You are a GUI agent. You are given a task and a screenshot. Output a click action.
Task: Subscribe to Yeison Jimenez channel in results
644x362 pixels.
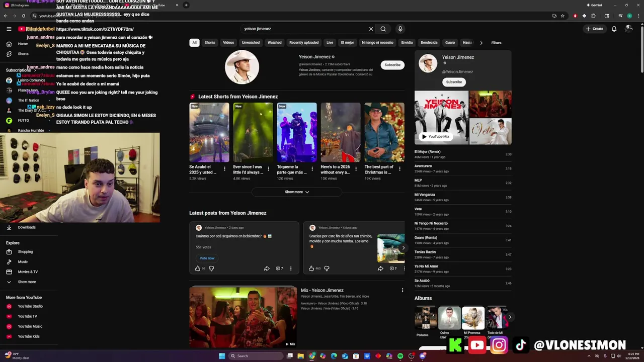click(392, 65)
